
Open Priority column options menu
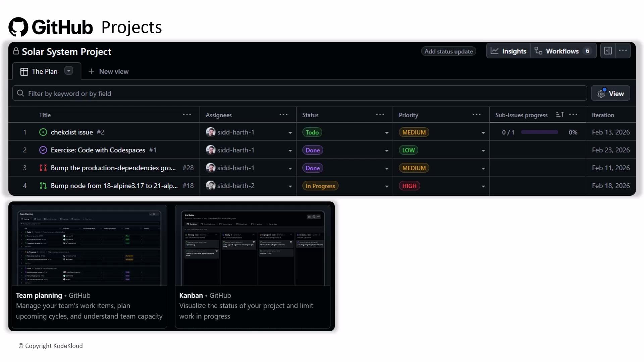[477, 115]
